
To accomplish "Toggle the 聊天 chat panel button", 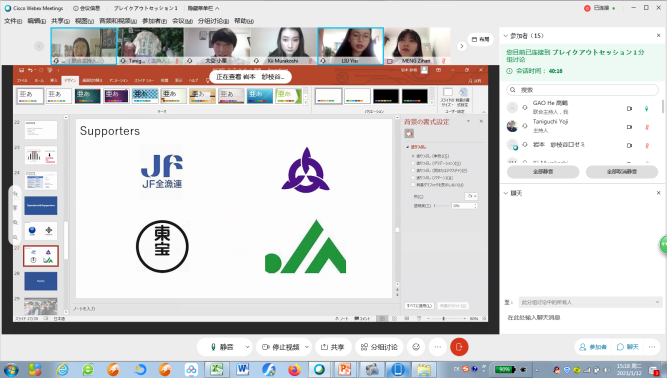I will click(628, 347).
